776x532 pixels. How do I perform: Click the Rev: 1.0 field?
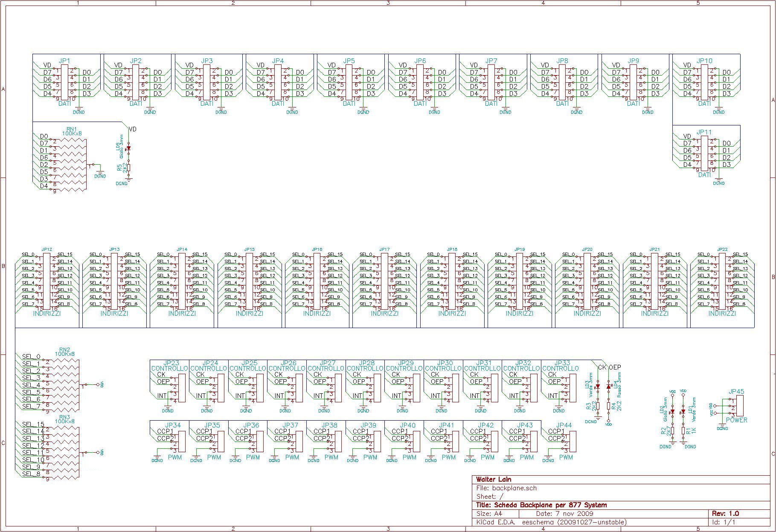coord(726,514)
